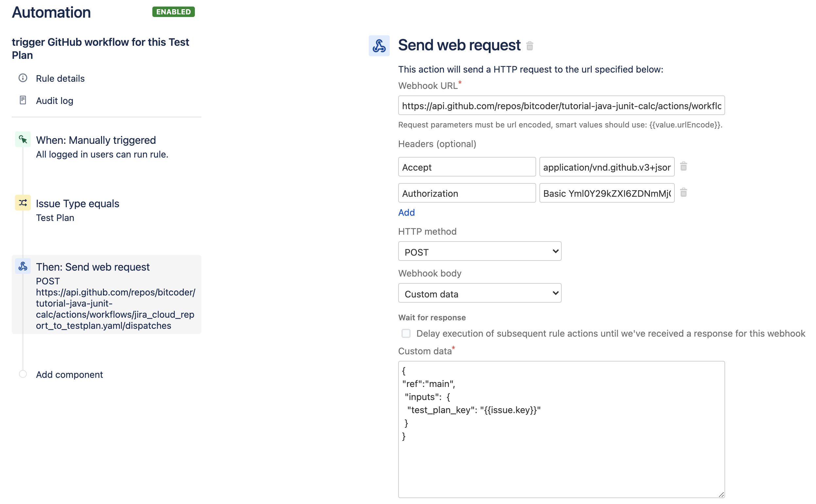Click the Rule details info icon

[x=23, y=78]
